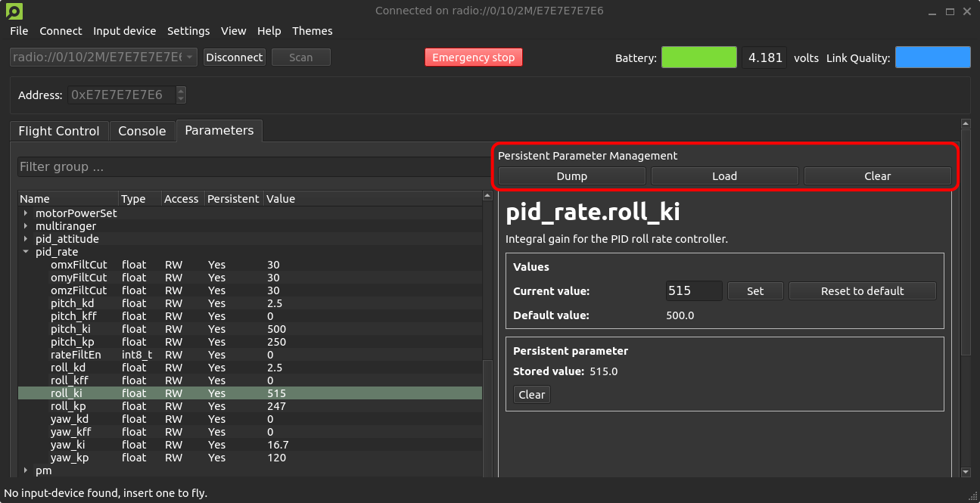Click the window resize grip icon
The height and width of the screenshot is (503, 980).
(x=972, y=495)
